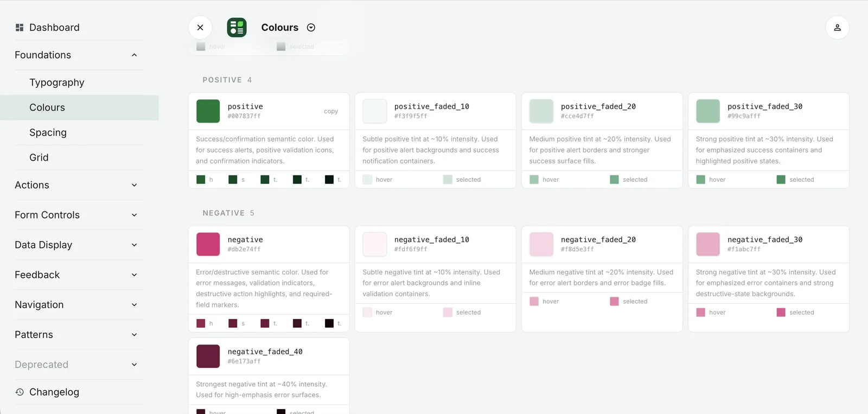Image resolution: width=868 pixels, height=414 pixels.
Task: Expand the Deprecated section
Action: click(x=134, y=365)
